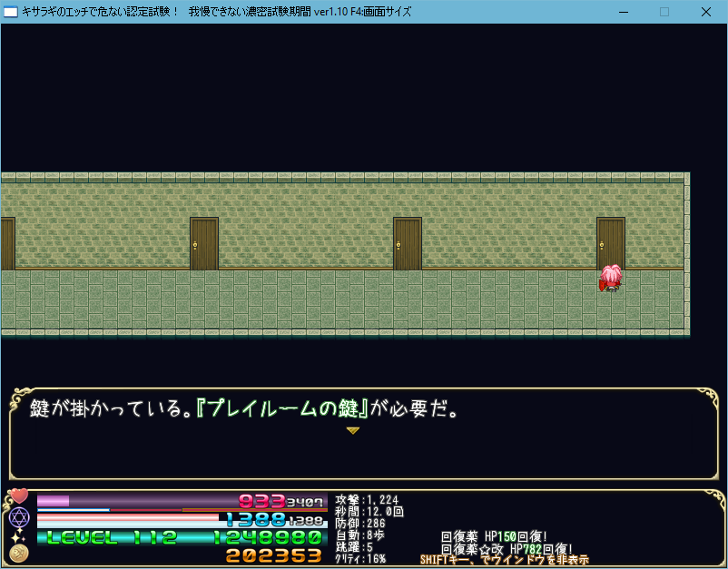
Task: Click the SHIFT key hide-window hint text
Action: [504, 560]
